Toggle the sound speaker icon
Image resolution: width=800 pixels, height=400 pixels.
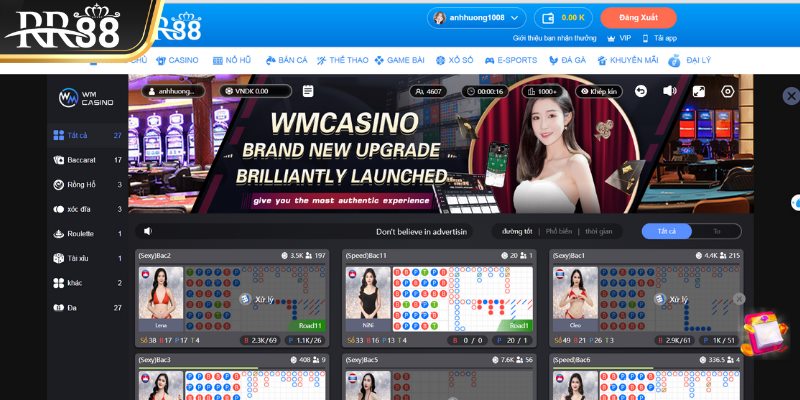pyautogui.click(x=669, y=91)
